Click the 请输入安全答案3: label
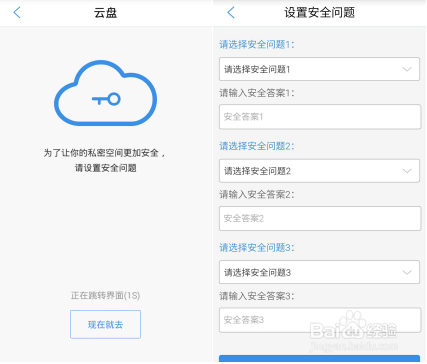This screenshot has height=364, width=427. (x=257, y=296)
